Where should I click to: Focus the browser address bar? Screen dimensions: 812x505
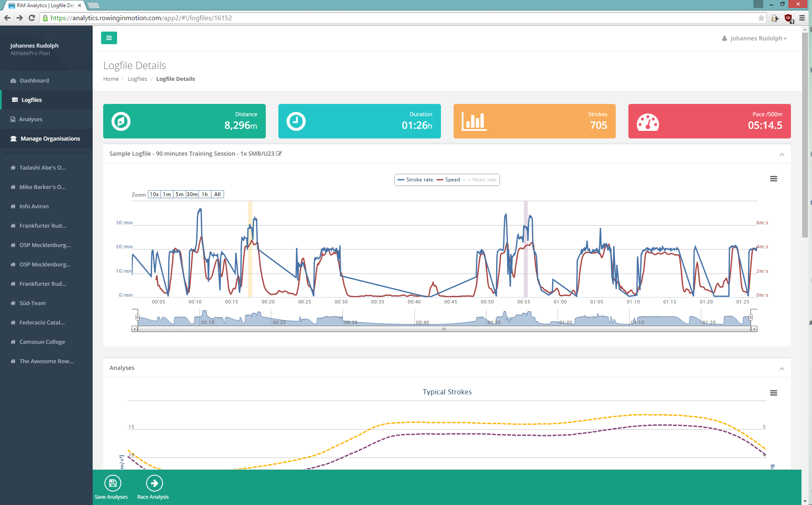pyautogui.click(x=402, y=18)
